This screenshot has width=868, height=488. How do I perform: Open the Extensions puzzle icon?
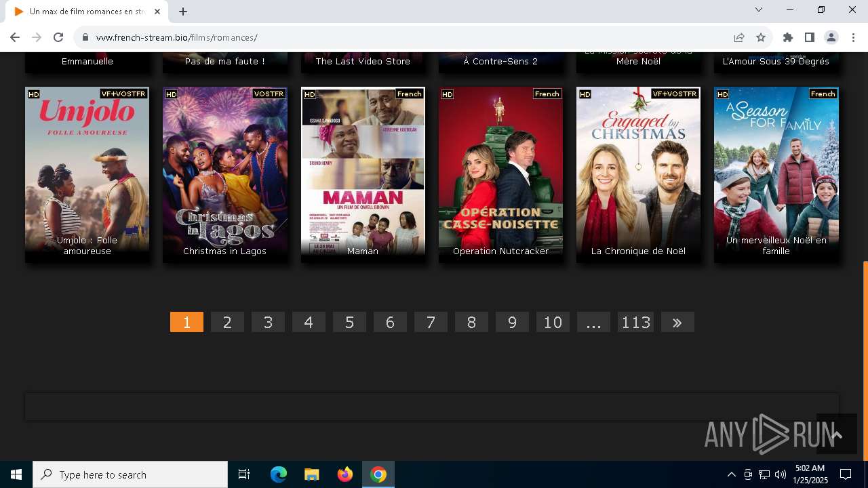tap(788, 37)
